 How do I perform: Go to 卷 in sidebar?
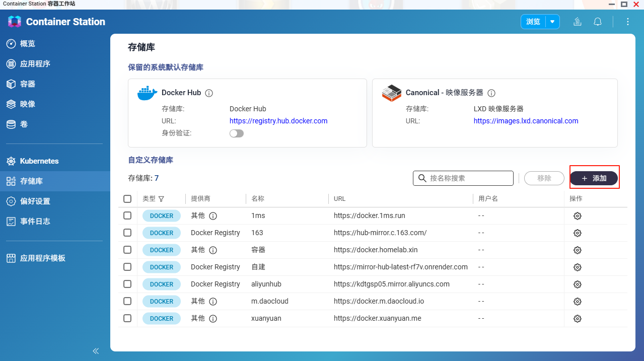[x=55, y=124]
